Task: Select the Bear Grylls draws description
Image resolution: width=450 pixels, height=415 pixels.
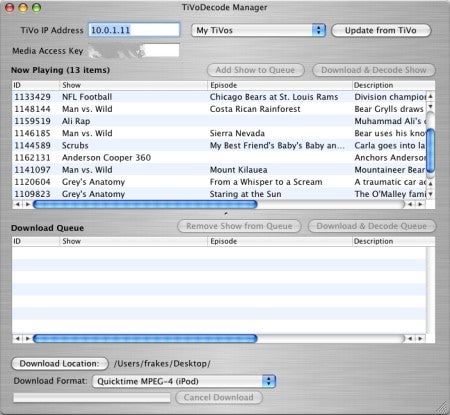Action: 389,109
